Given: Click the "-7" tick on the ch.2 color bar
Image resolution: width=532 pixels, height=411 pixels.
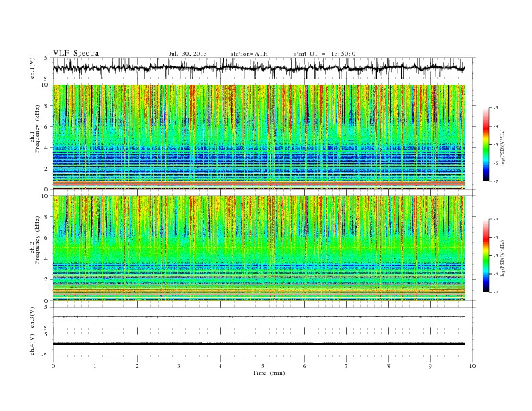Looking at the screenshot, I should (495, 292).
